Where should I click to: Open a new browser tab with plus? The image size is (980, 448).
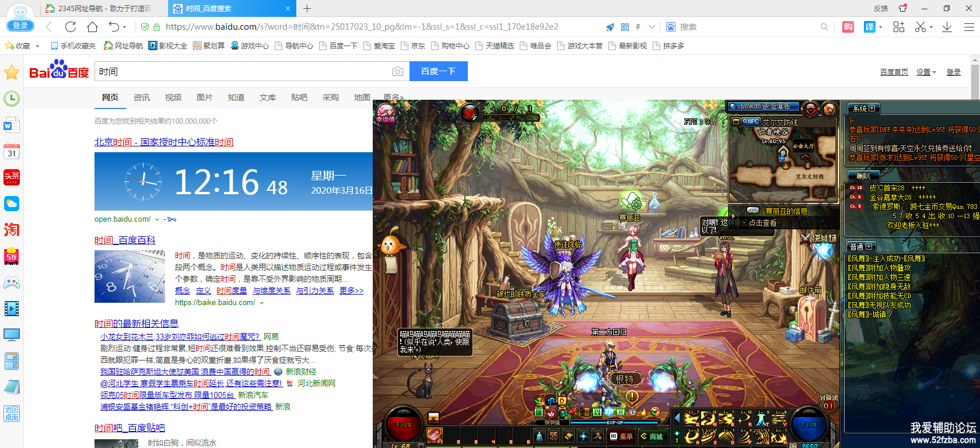tap(307, 8)
